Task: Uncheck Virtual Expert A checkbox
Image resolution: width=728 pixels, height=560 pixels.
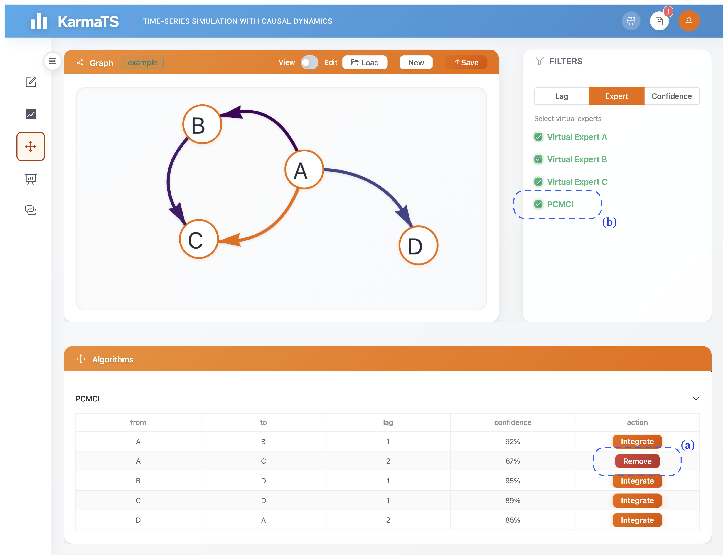Action: (x=538, y=137)
